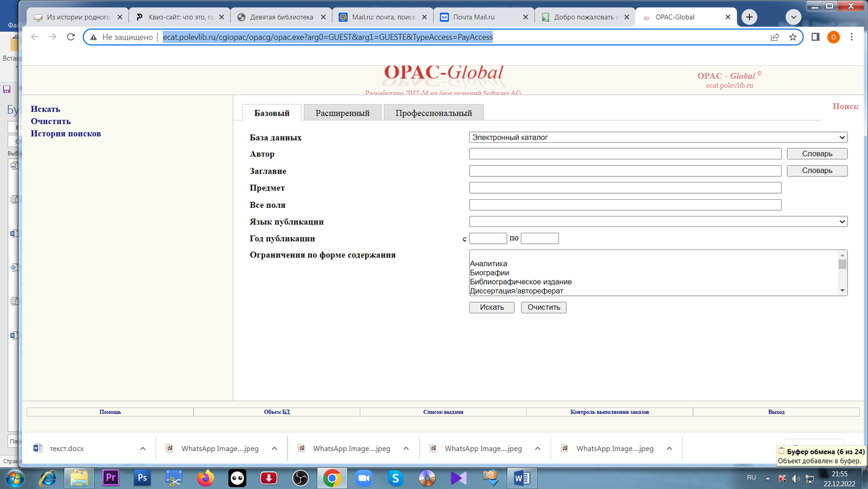Focus the Заглавие input field

(x=625, y=171)
